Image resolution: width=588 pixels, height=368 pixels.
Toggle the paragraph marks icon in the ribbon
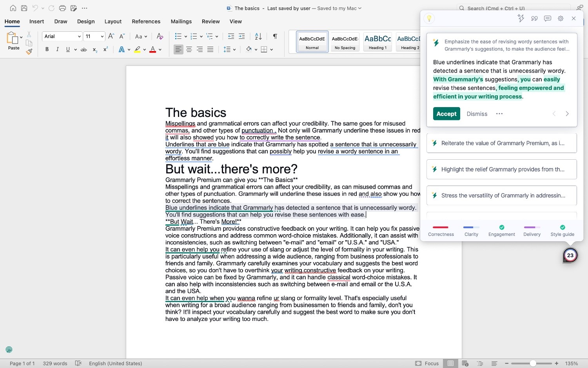[x=274, y=36]
